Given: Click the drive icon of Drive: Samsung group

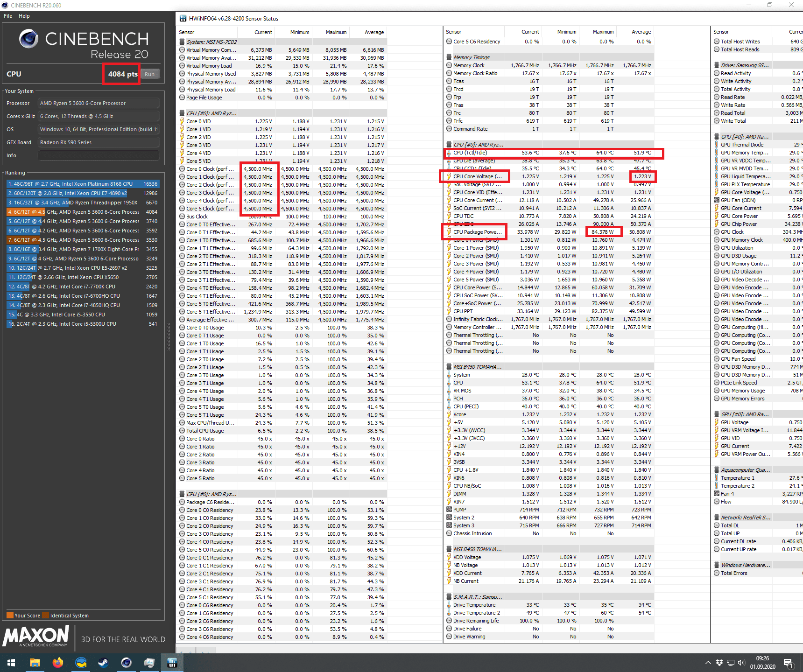Looking at the screenshot, I should click(x=717, y=65).
